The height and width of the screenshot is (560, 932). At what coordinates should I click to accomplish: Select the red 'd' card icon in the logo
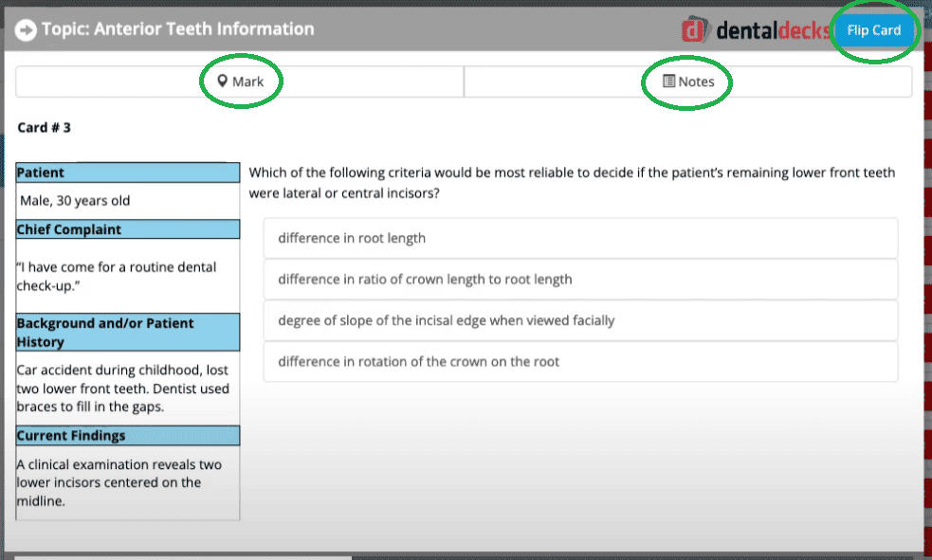click(691, 29)
